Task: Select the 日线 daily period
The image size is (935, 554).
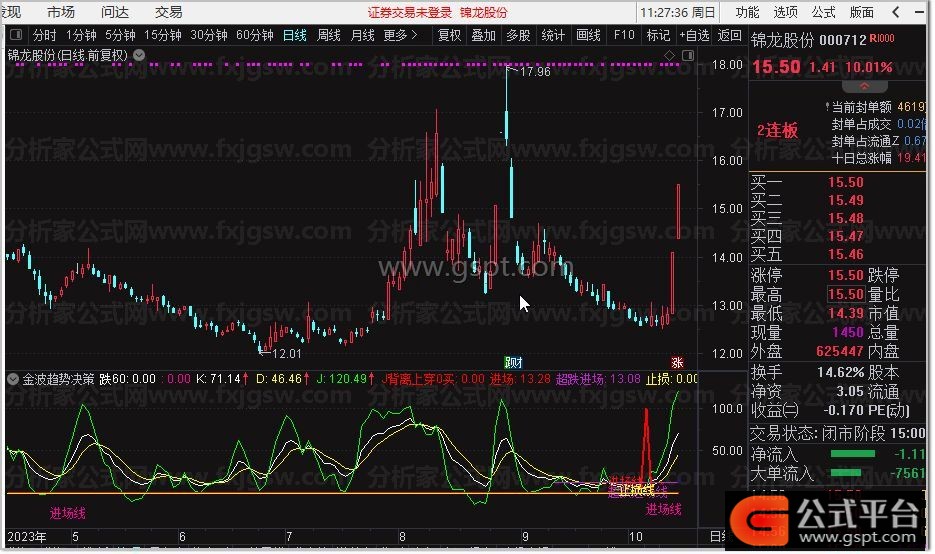Action: [x=295, y=35]
